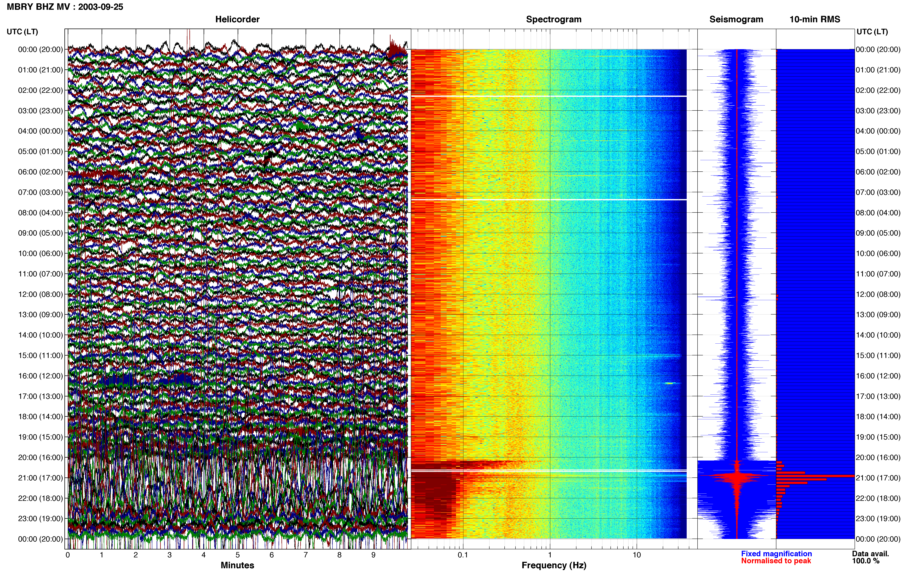
Task: Click minute tick label 5 on helicorder axis
Action: (x=238, y=555)
